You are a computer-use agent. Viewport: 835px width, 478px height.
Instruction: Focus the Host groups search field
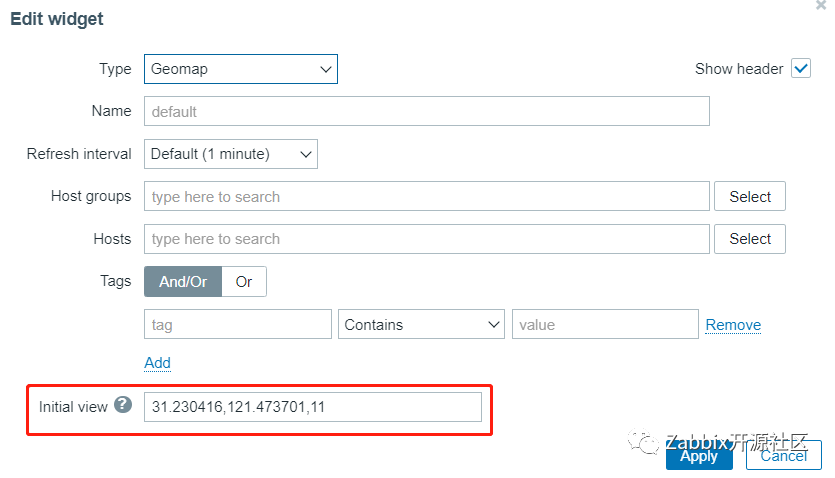point(427,196)
